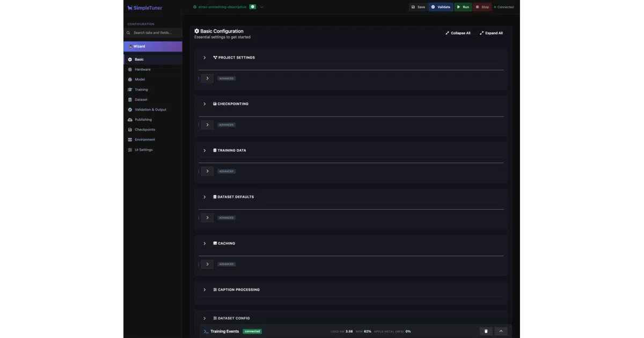Click the Hardware chip icon in sidebar

pos(130,70)
